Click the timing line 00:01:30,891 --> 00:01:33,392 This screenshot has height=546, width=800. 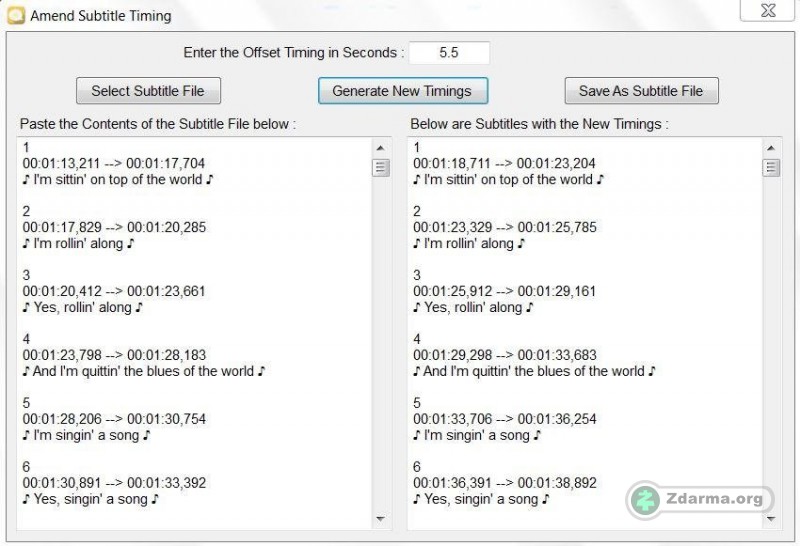[114, 482]
